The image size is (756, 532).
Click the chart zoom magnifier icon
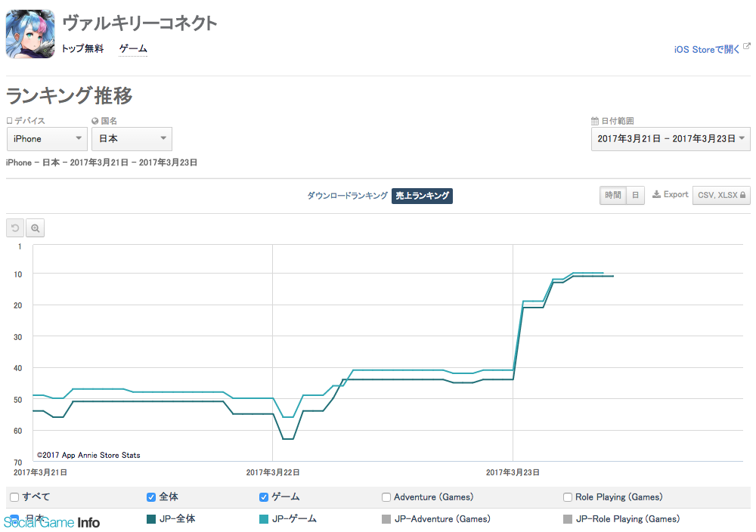(x=36, y=228)
